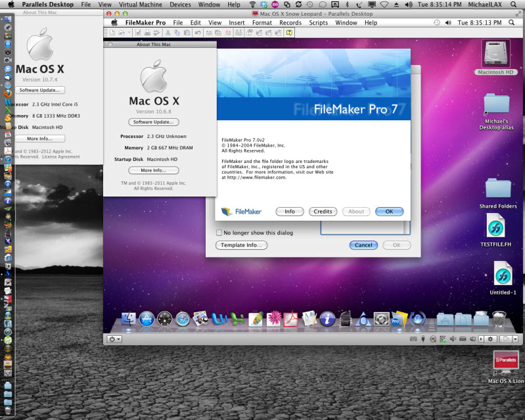Click the Undo icon in FileMaker toolbar

[x=198, y=32]
